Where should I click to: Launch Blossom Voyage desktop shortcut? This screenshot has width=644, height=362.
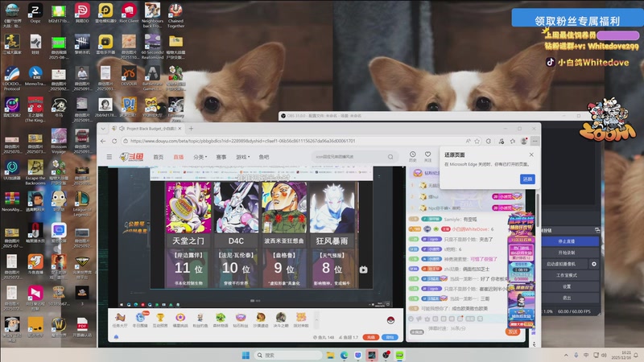(x=59, y=142)
